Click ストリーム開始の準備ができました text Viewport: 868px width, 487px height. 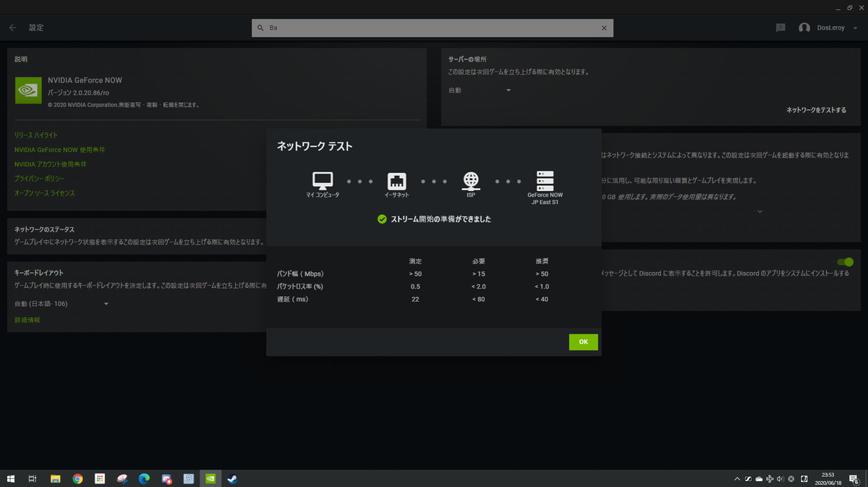tap(441, 219)
